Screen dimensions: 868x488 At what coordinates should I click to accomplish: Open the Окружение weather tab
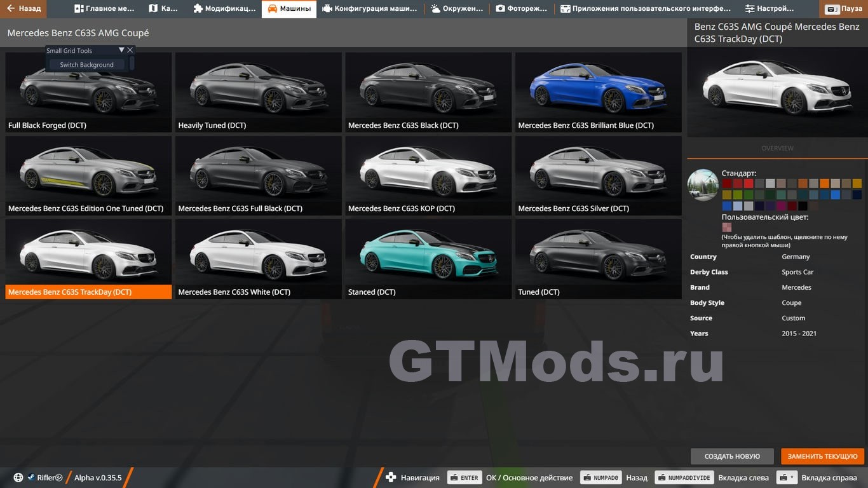click(x=456, y=9)
